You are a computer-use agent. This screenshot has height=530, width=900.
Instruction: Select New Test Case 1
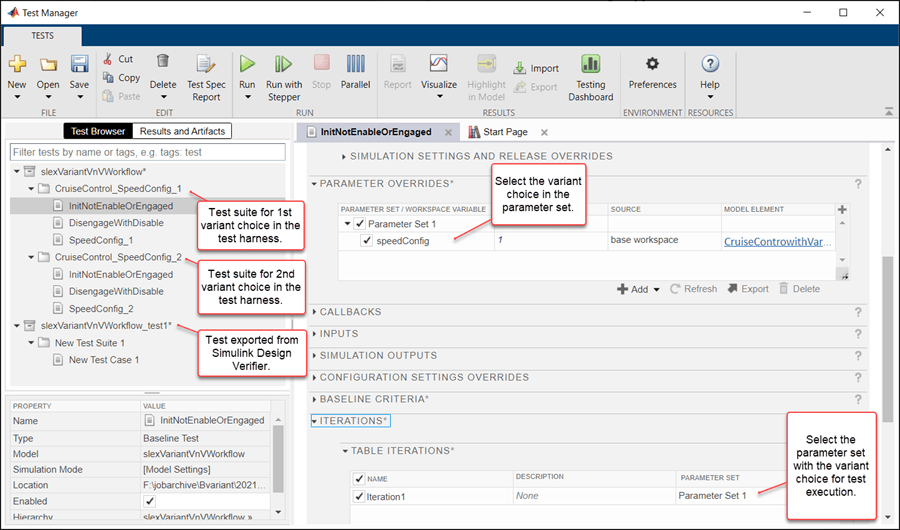[104, 360]
